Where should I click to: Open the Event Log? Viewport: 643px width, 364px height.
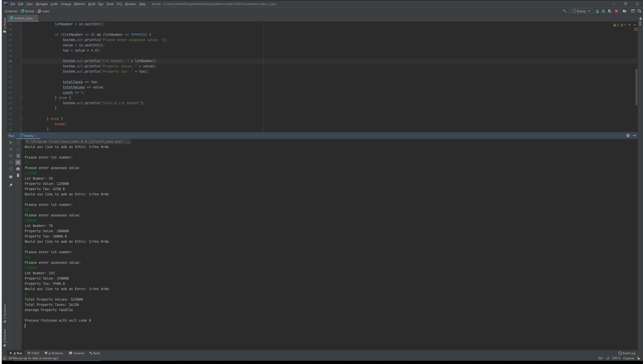point(627,353)
